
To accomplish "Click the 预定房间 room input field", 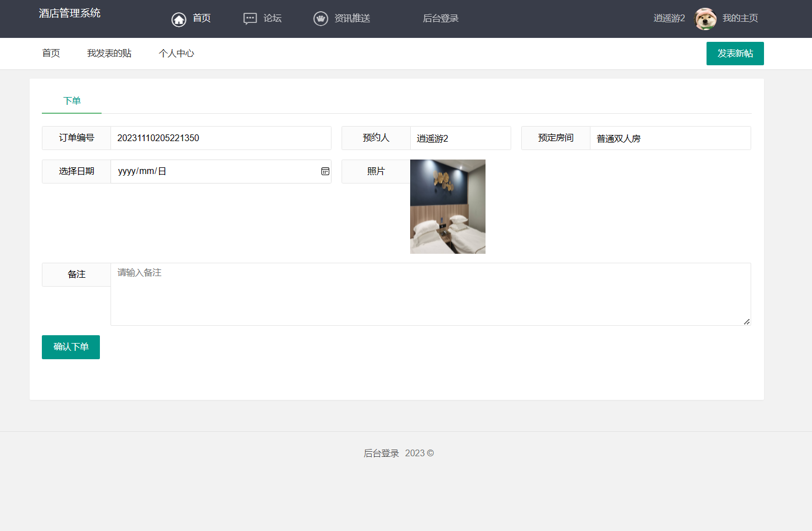I will (670, 138).
